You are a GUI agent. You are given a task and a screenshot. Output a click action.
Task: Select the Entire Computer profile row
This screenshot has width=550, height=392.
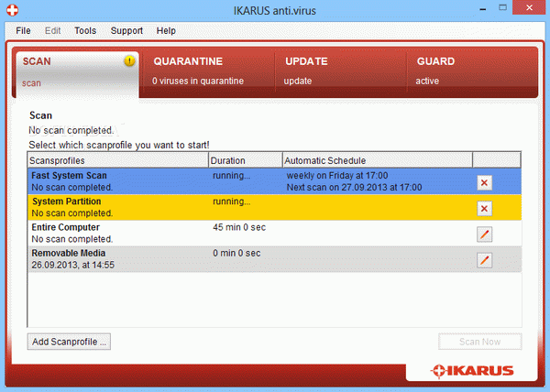[274, 234]
